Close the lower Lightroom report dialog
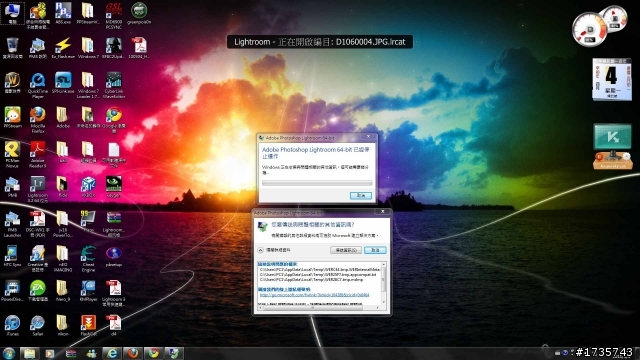 coord(382,212)
